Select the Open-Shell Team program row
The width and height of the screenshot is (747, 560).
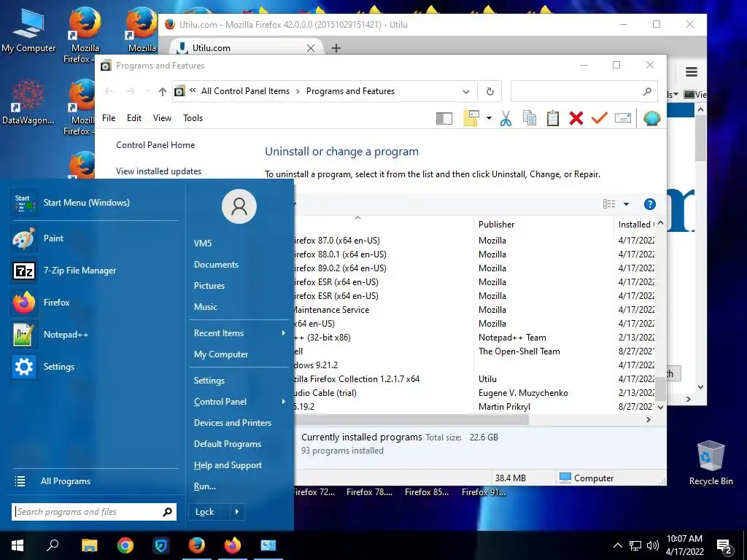[474, 351]
